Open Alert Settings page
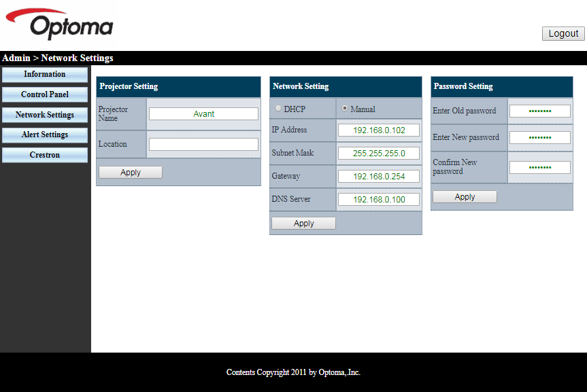587x392 pixels. click(x=45, y=135)
